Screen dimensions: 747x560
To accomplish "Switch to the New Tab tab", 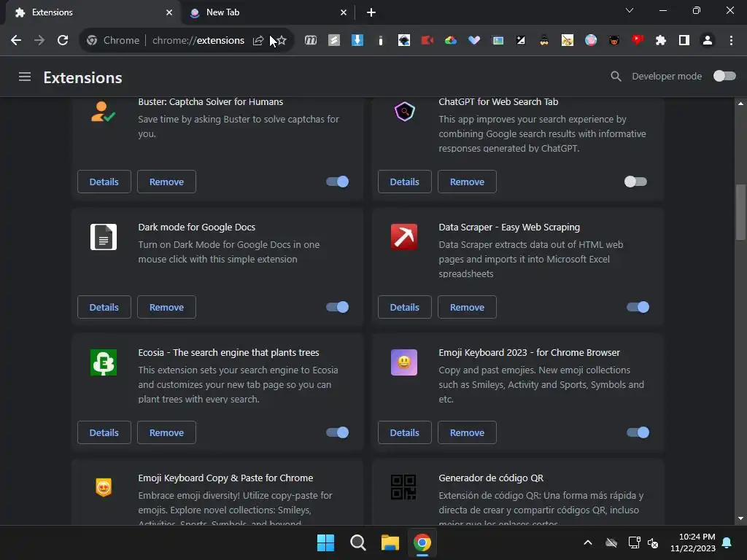I will pos(267,12).
